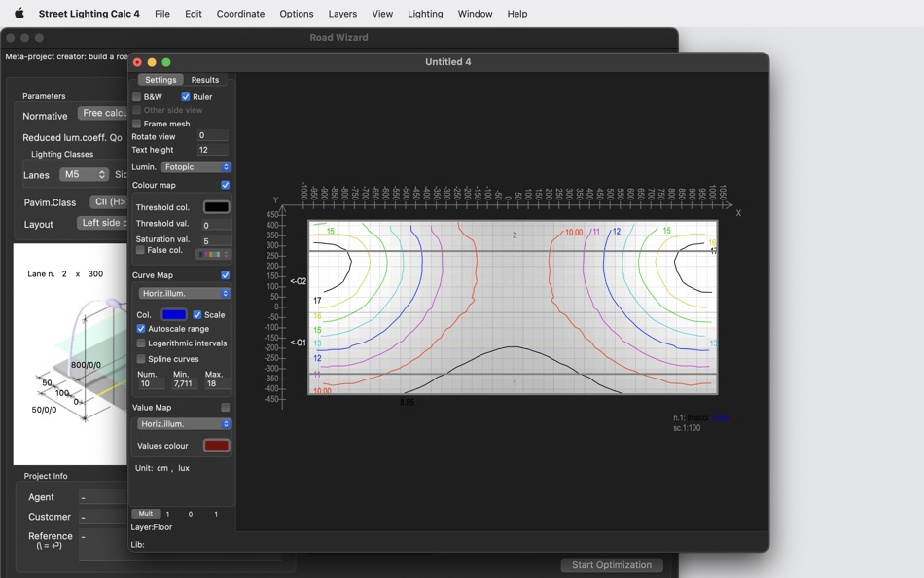Image resolution: width=924 pixels, height=578 pixels.
Task: Switch to the Settings tab
Action: tap(160, 80)
